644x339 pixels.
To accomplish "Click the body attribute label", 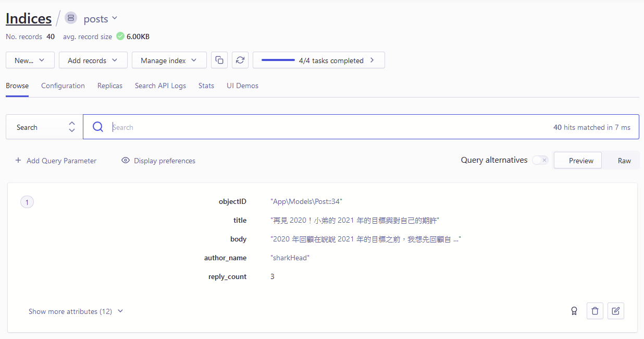I will [x=238, y=239].
